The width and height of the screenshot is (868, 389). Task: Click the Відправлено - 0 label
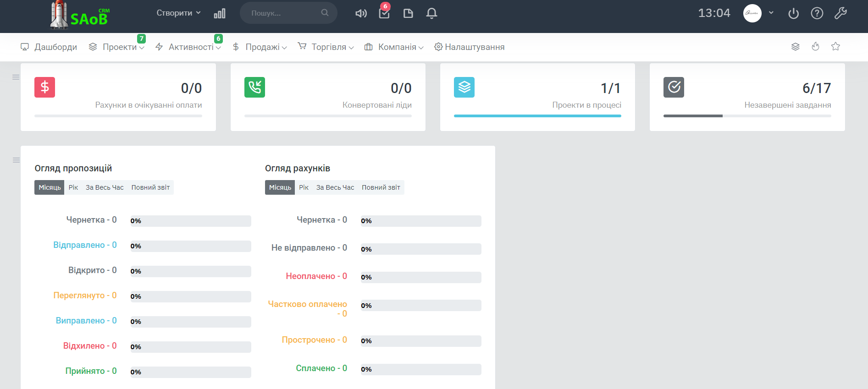click(85, 245)
